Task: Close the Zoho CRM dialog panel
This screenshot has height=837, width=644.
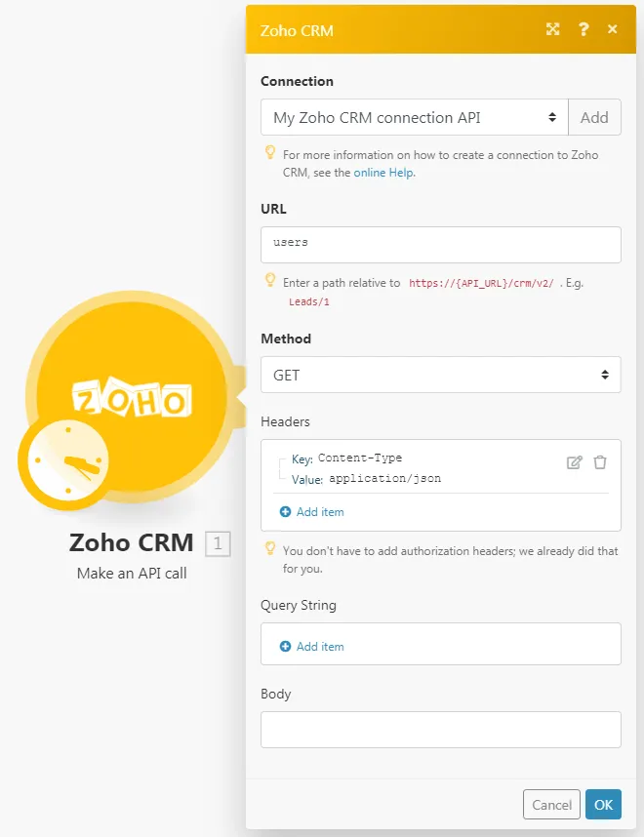Action: (x=613, y=29)
